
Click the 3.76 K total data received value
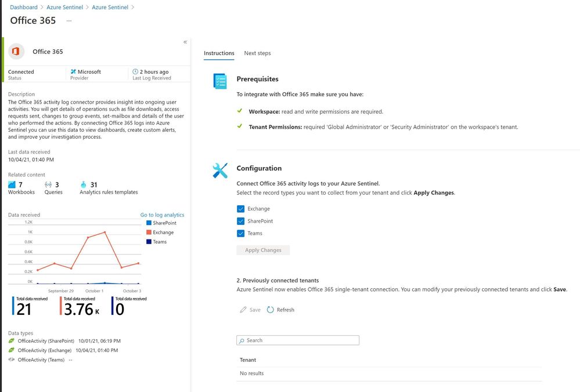click(x=82, y=309)
